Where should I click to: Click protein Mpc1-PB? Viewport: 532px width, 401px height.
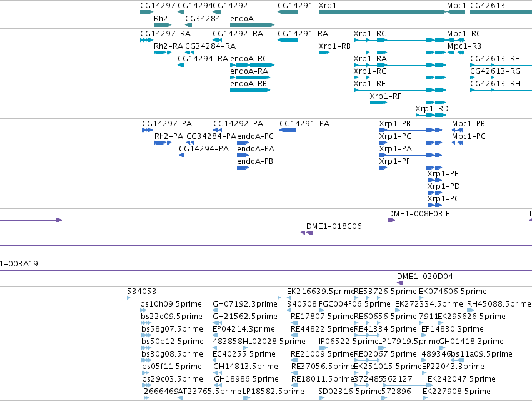click(468, 124)
